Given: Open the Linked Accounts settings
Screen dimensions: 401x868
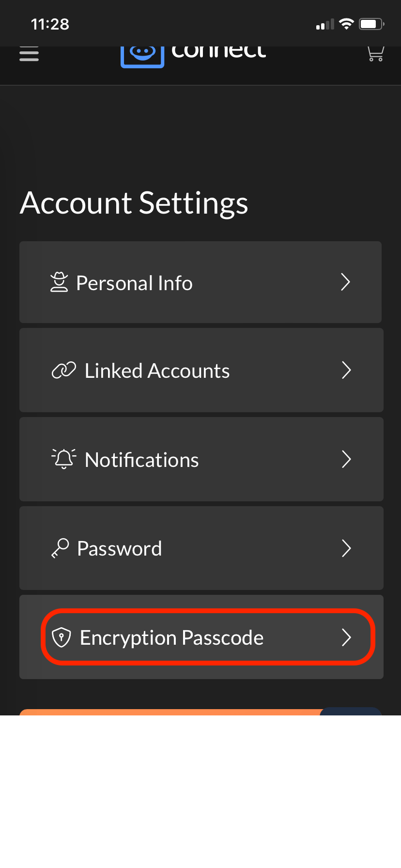Looking at the screenshot, I should [201, 370].
